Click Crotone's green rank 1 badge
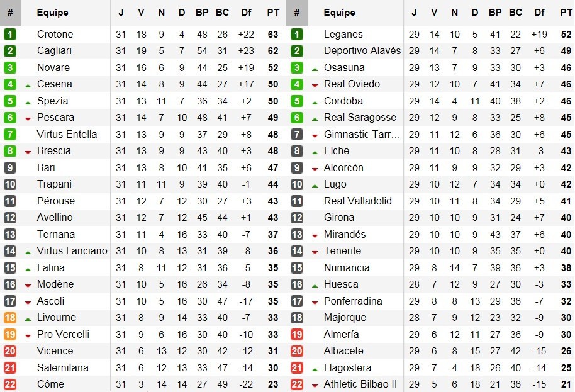The height and width of the screenshot is (392, 575). pyautogui.click(x=10, y=35)
